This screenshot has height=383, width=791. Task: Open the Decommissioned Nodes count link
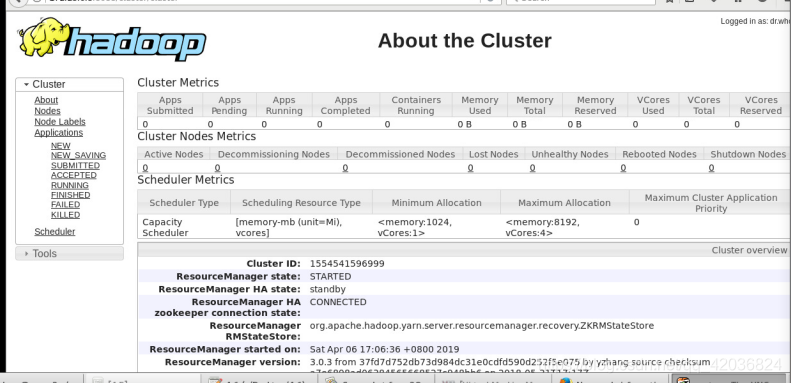coord(345,168)
